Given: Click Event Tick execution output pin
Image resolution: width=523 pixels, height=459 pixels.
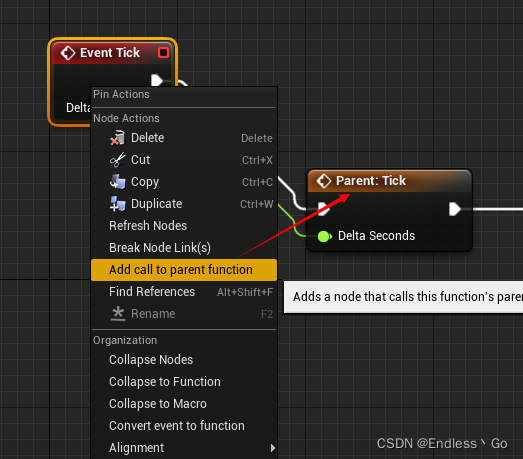Looking at the screenshot, I should point(156,80).
